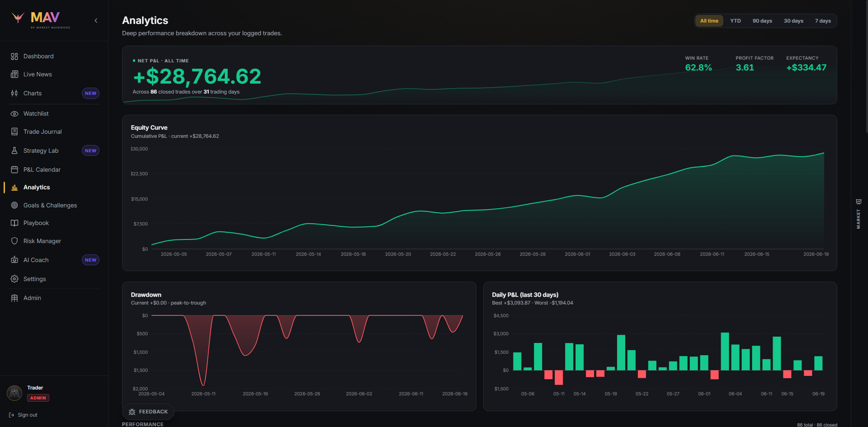Click the Equity Curve heading
The width and height of the screenshot is (868, 427).
coord(149,128)
